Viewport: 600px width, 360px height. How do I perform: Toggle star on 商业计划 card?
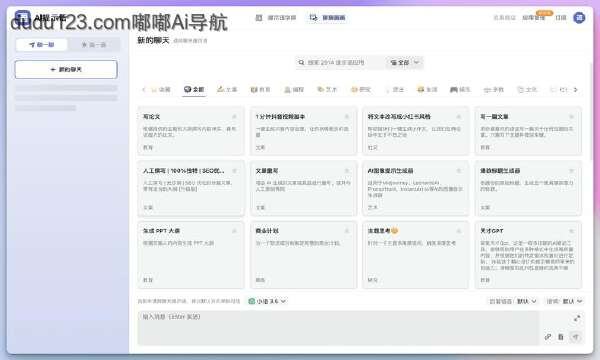coord(347,231)
